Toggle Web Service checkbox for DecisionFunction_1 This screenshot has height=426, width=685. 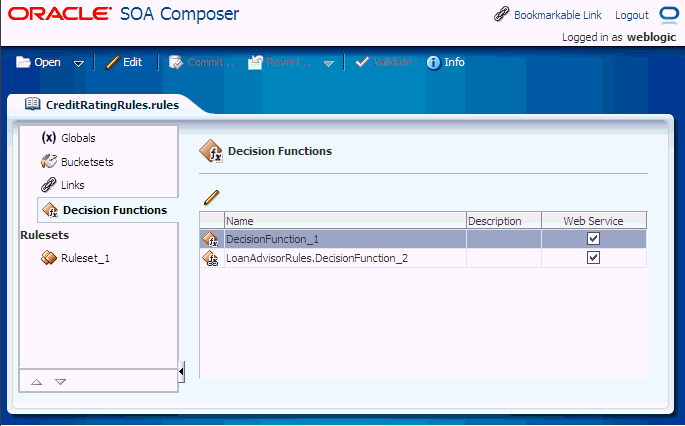[x=593, y=239]
